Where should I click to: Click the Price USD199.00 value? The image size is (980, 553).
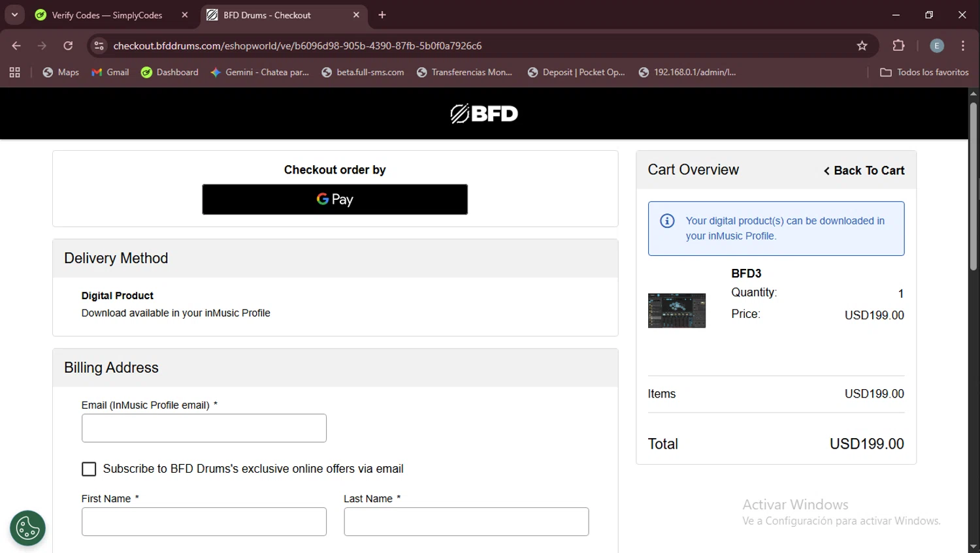tap(874, 315)
